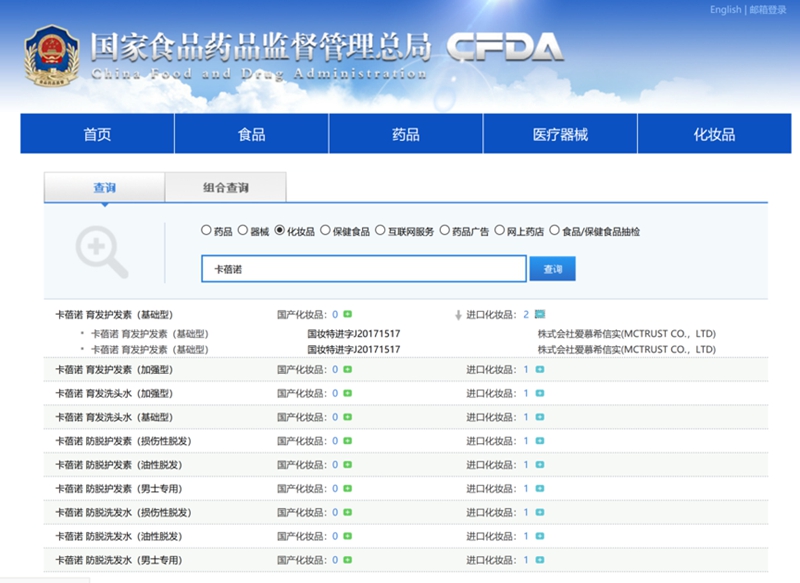Click the blue 查询 search button
The width and height of the screenshot is (800, 583).
(x=553, y=269)
